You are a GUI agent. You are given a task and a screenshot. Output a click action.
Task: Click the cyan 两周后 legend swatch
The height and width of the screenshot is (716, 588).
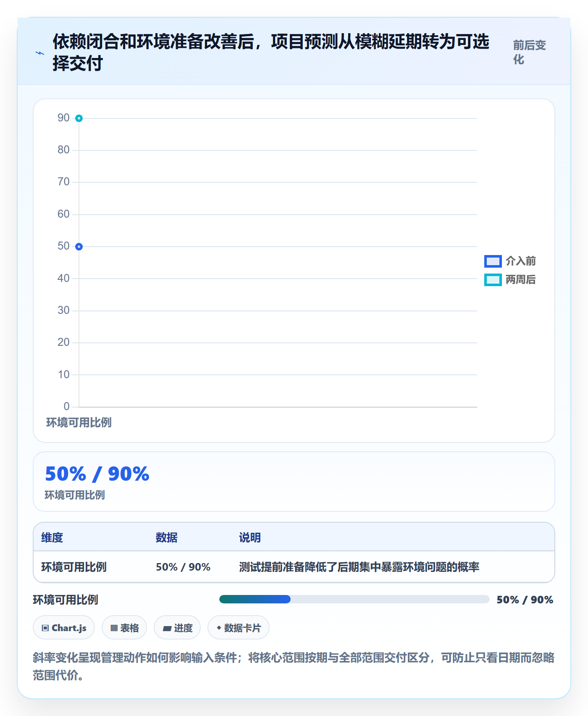pos(493,279)
